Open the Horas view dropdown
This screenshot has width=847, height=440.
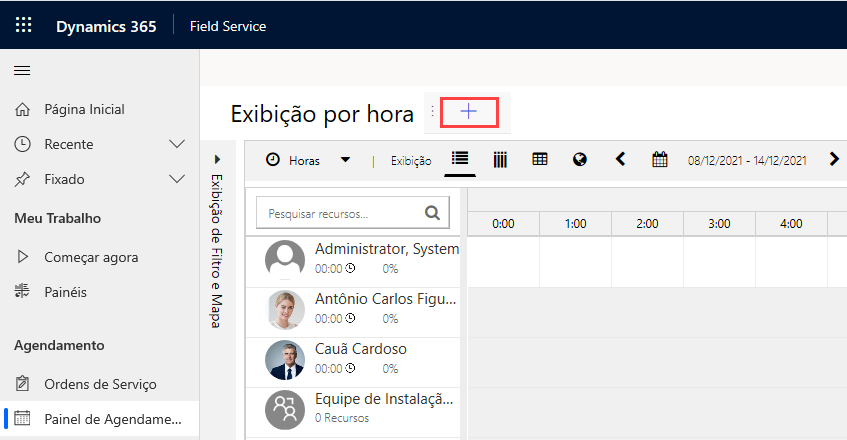click(345, 160)
